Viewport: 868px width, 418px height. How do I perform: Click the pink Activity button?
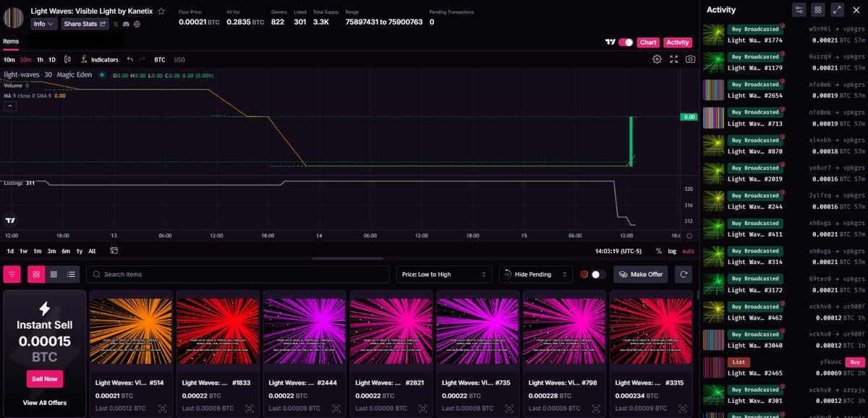[678, 43]
